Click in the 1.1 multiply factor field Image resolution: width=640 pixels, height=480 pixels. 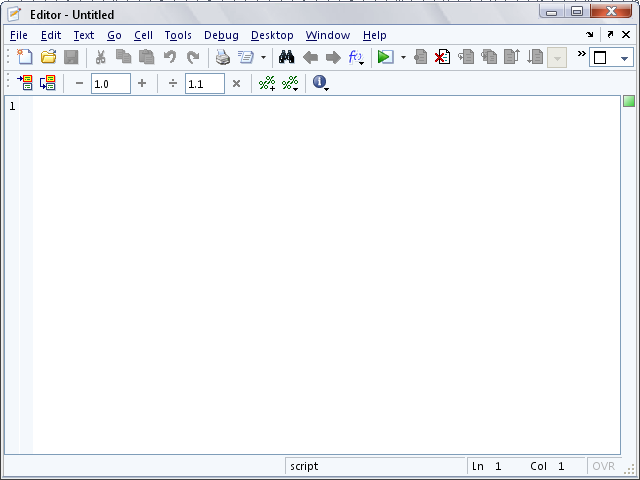point(203,84)
